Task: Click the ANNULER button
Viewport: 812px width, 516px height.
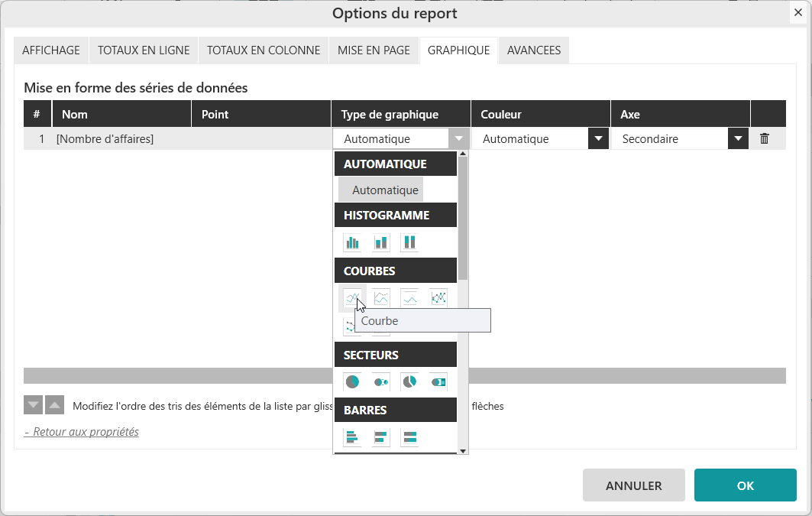Action: point(633,485)
